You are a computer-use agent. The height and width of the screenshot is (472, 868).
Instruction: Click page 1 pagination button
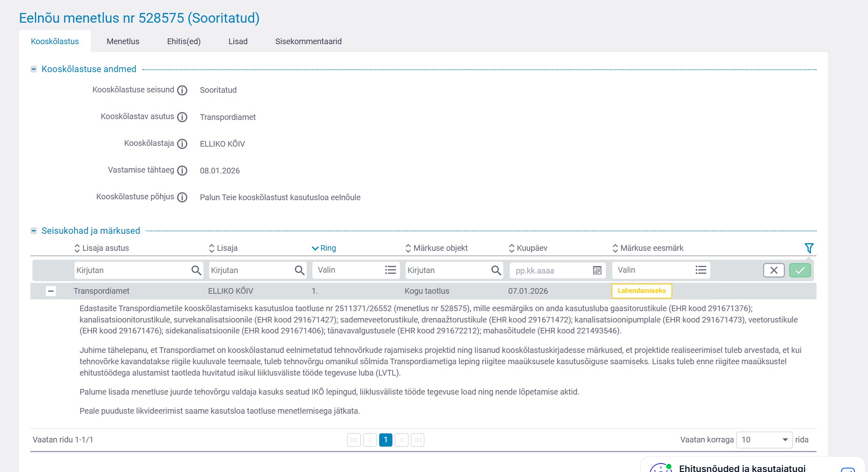pyautogui.click(x=385, y=440)
